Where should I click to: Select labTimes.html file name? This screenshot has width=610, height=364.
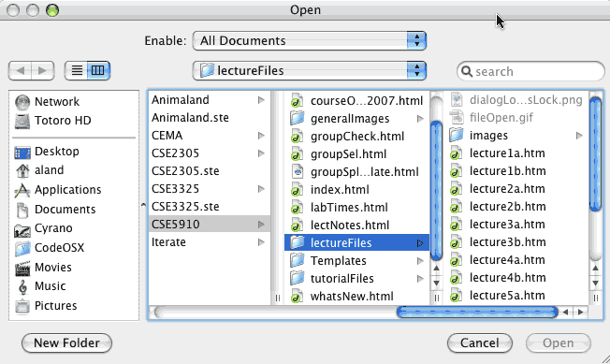coord(349,208)
